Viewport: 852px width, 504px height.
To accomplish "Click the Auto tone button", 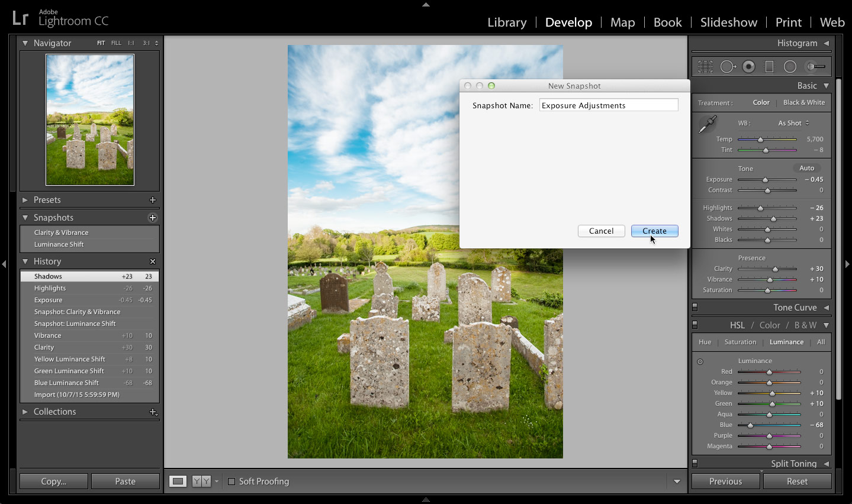I will coord(806,168).
